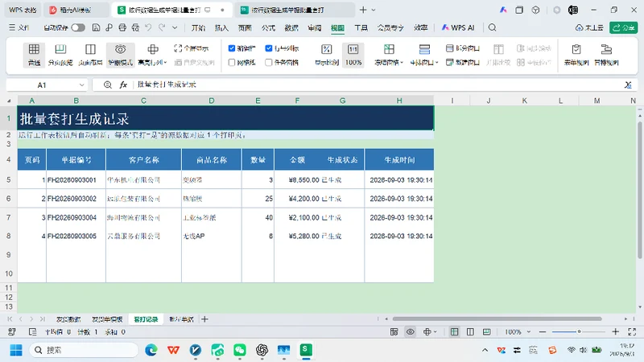Switch to the Formulas ribbon tab
The height and width of the screenshot is (362, 644).
[268, 27]
